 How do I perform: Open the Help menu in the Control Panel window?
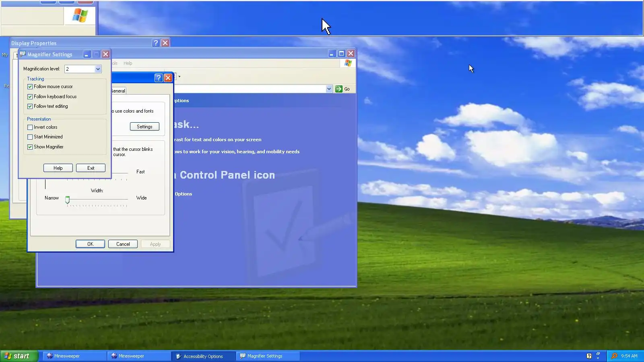(x=128, y=63)
